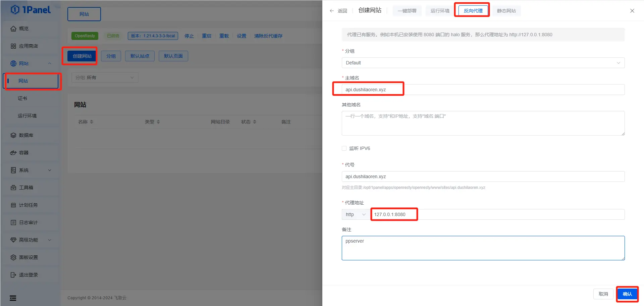Click 确认 to confirm website creation
This screenshot has height=306, width=644.
pos(627,294)
